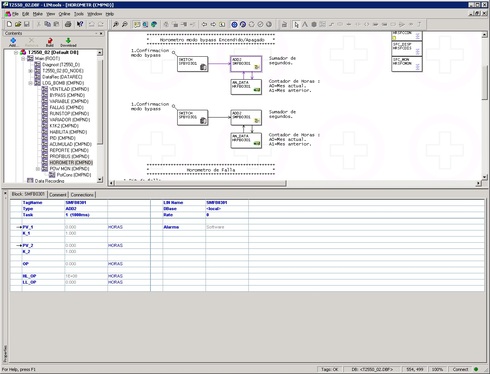The width and height of the screenshot is (490, 374).
Task: Click the Save diskette toolbar icon
Action: point(27,24)
